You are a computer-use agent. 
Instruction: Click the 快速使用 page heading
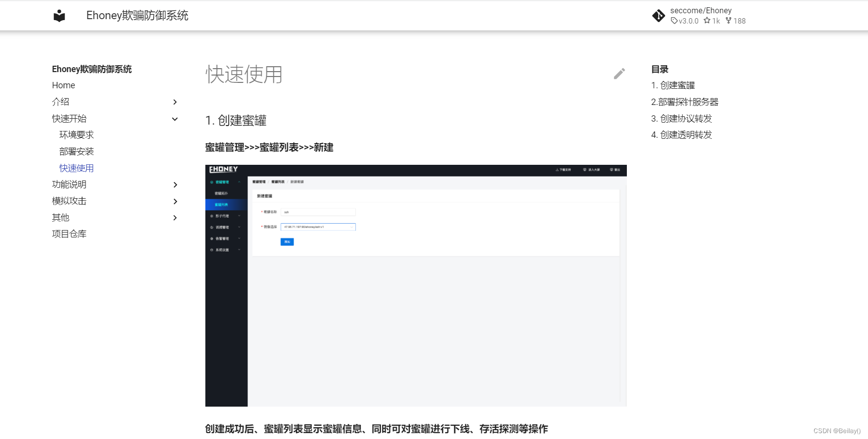(244, 75)
